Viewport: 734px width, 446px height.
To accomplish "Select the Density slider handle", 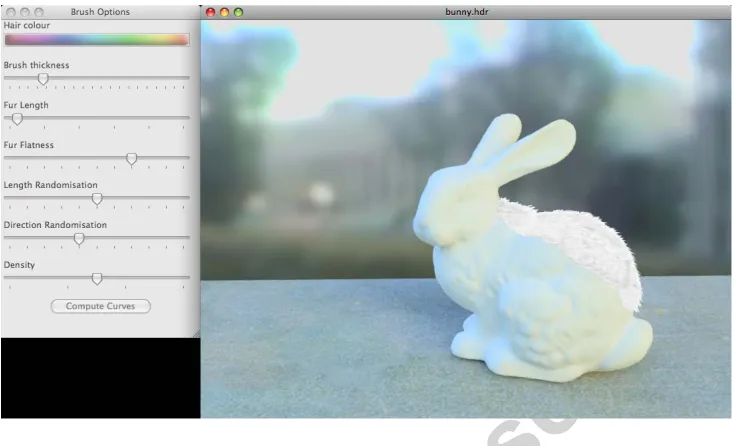I will (97, 278).
